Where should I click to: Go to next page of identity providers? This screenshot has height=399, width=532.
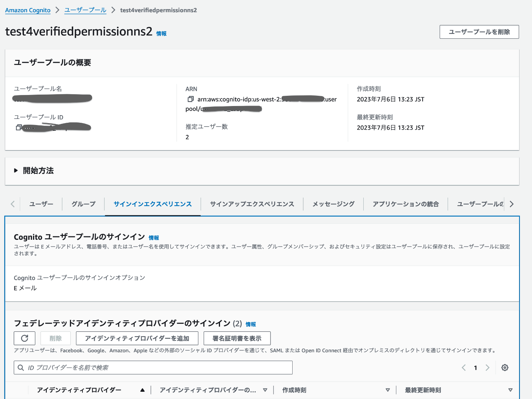click(488, 367)
